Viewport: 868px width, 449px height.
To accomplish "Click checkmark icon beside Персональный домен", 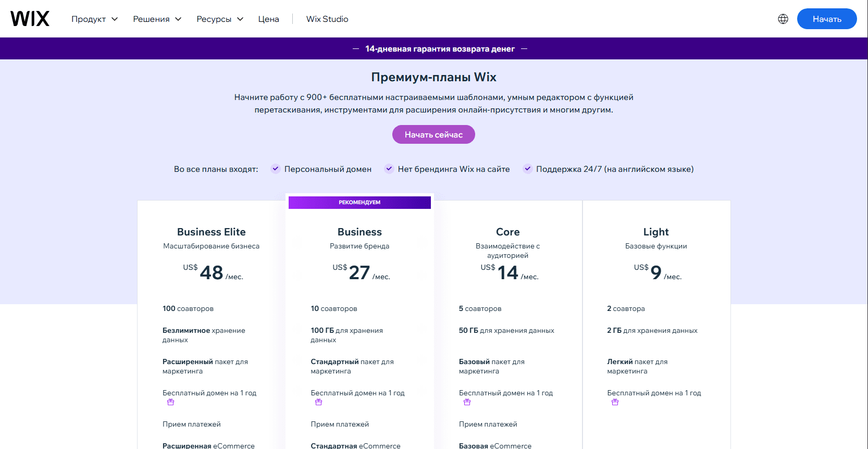I will click(276, 169).
